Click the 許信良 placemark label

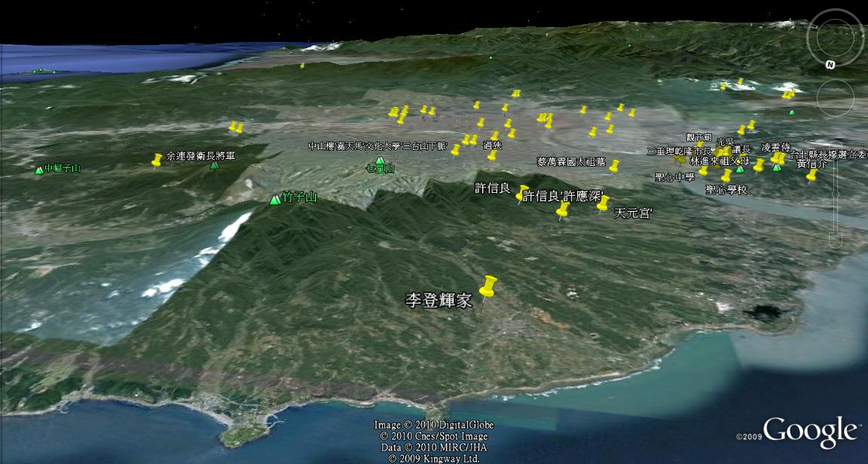pos(493,188)
